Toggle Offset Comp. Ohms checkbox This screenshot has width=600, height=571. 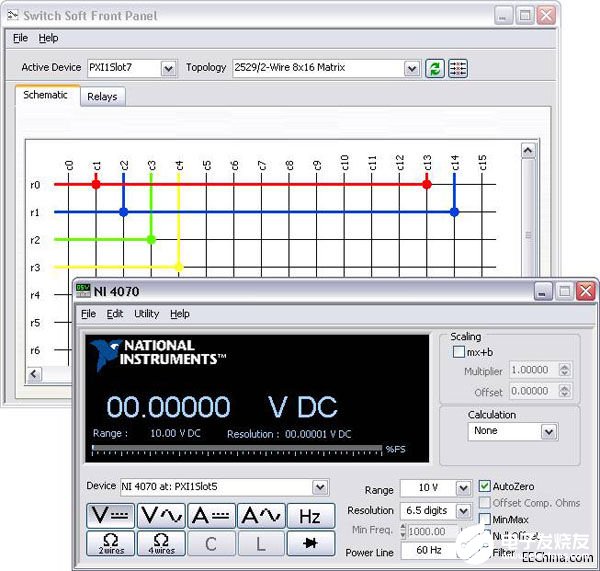tap(484, 502)
